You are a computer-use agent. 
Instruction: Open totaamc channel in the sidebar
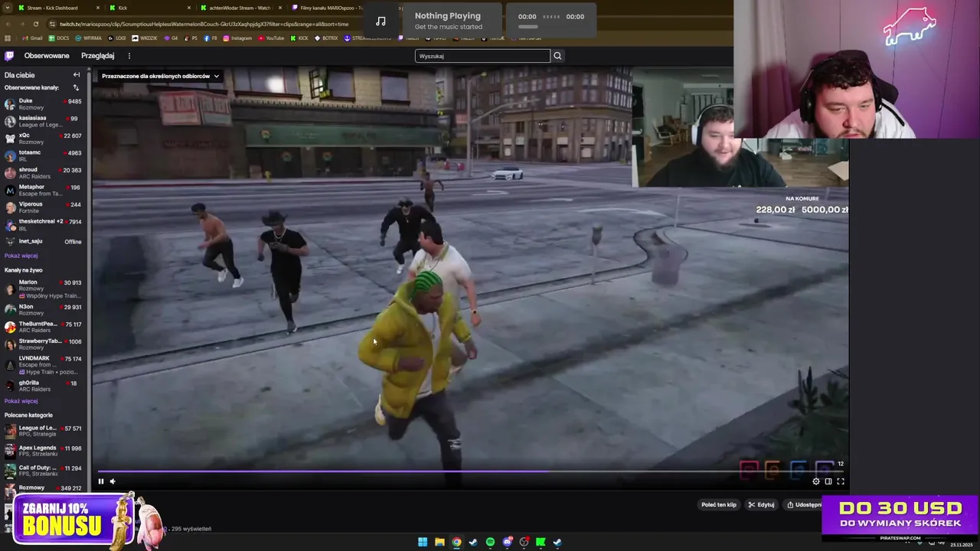coord(43,155)
